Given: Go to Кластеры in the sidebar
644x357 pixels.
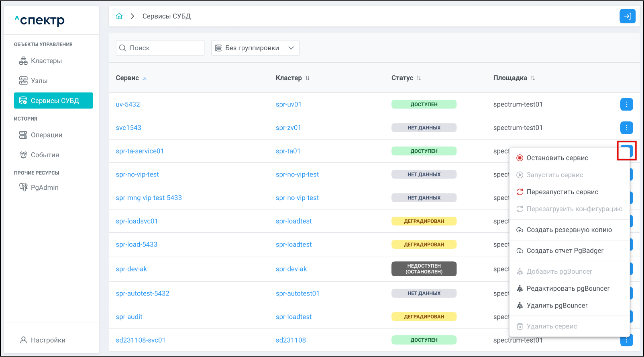Looking at the screenshot, I should [x=46, y=61].
